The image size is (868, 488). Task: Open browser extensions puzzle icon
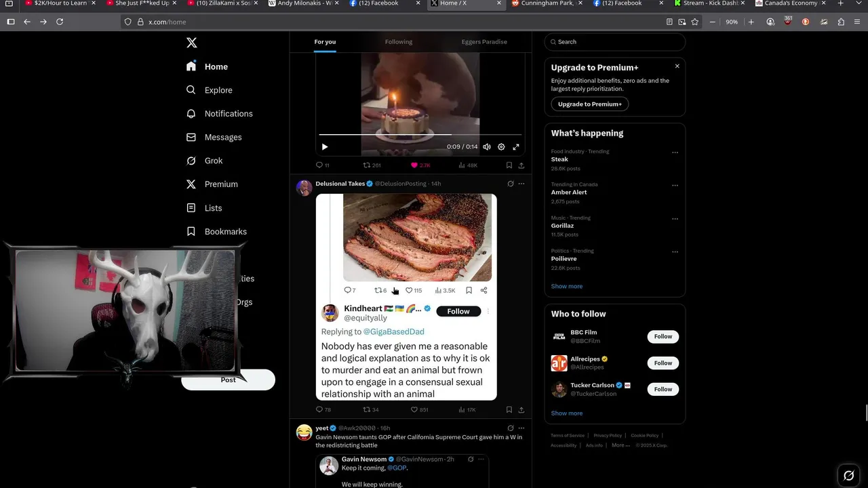841,22
